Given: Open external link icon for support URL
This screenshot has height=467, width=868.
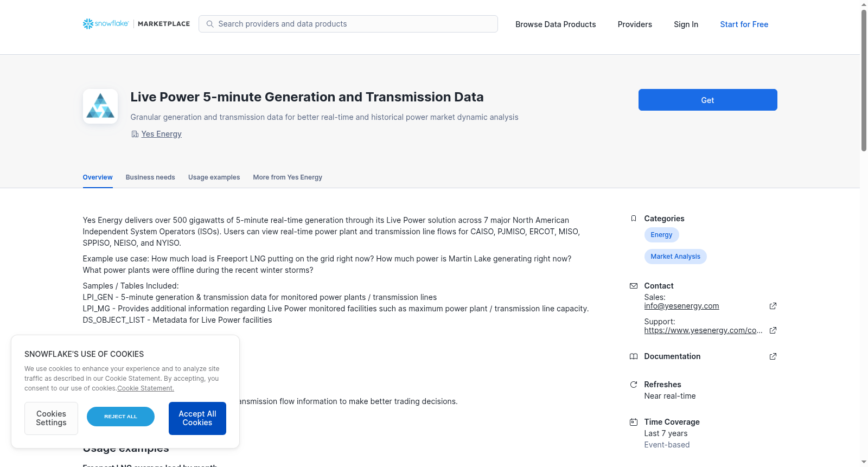Looking at the screenshot, I should 773,330.
